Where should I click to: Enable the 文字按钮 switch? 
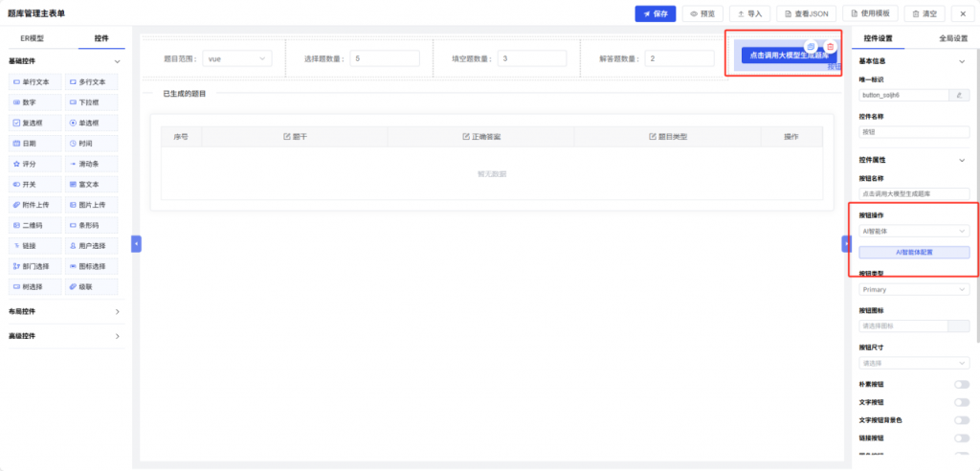pyautogui.click(x=961, y=402)
